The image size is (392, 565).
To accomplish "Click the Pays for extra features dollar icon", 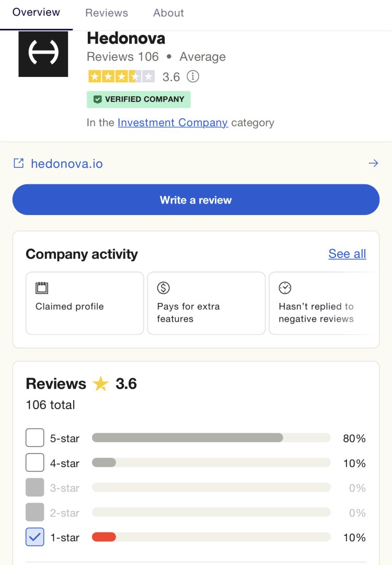I will (x=163, y=287).
